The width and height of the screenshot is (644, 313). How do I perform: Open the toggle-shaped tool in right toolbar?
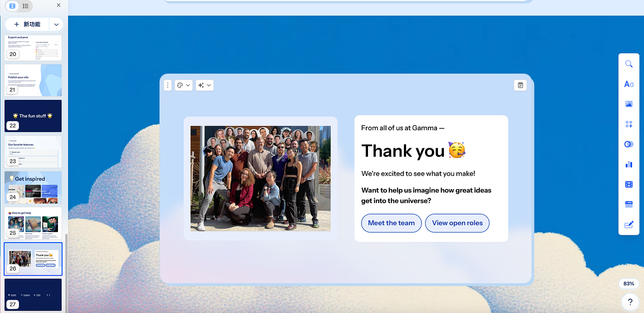(x=629, y=144)
